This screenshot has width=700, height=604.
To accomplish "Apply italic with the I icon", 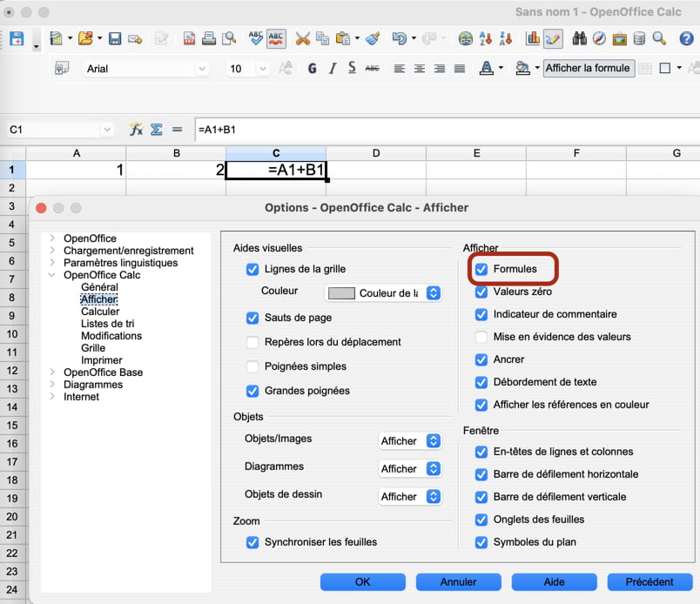I will coord(333,68).
